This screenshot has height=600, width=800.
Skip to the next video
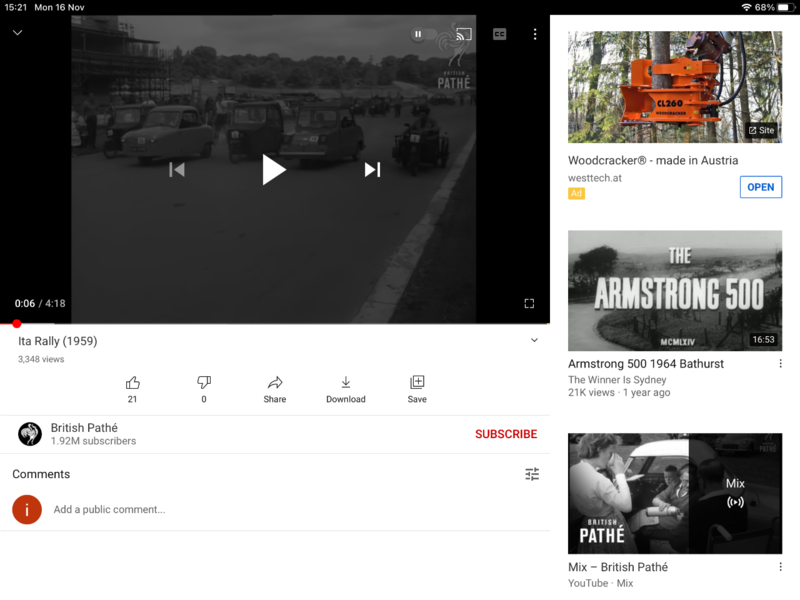coord(372,170)
